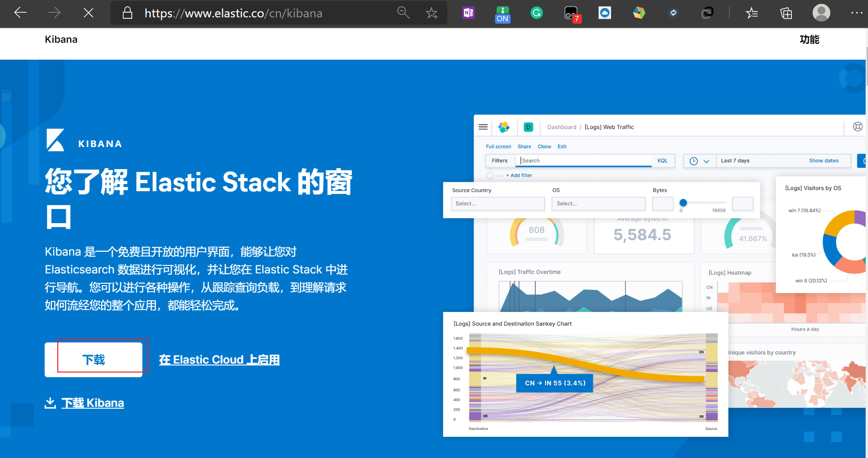Viewport: 868px width, 458px height.
Task: Click the Kibana page title
Action: [x=61, y=39]
